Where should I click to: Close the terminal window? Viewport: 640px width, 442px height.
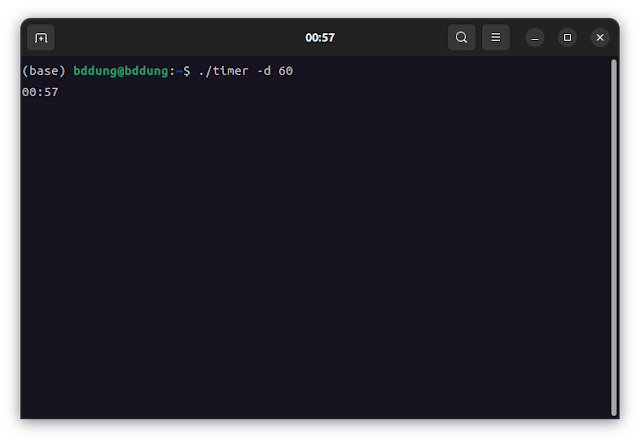point(600,38)
